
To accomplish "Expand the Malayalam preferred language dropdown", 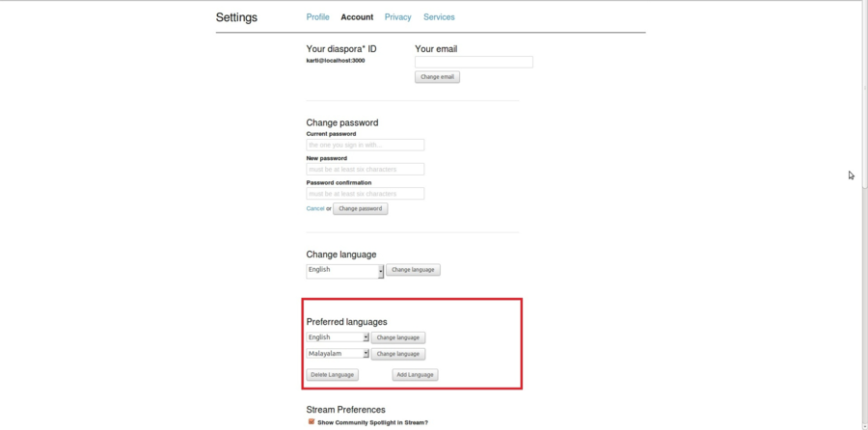I will pyautogui.click(x=338, y=354).
